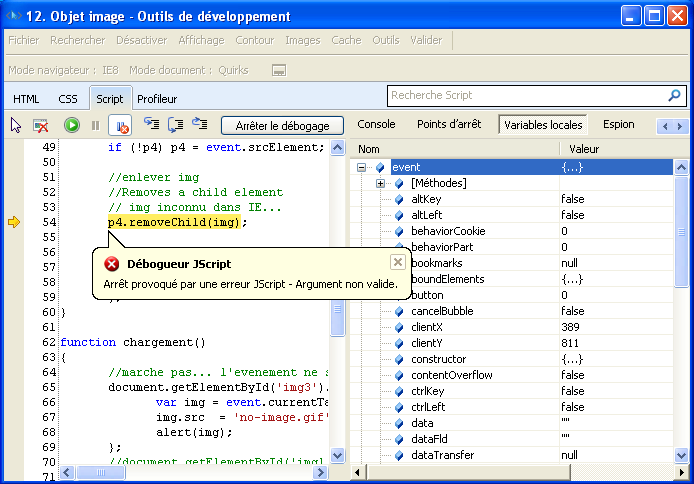The width and height of the screenshot is (694, 484).
Task: Click code pane scroll-down arrow
Action: click(337, 455)
